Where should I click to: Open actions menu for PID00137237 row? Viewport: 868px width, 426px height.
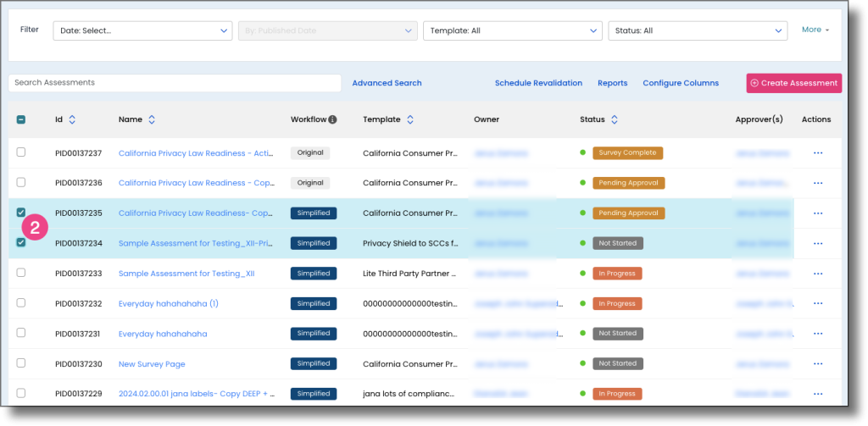click(x=818, y=153)
